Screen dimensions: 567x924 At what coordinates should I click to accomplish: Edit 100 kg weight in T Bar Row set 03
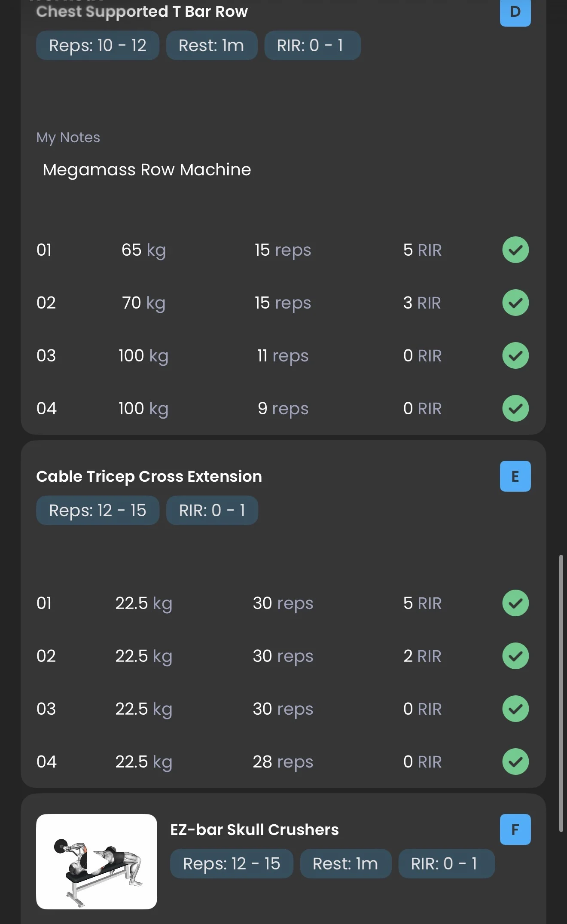click(x=143, y=356)
